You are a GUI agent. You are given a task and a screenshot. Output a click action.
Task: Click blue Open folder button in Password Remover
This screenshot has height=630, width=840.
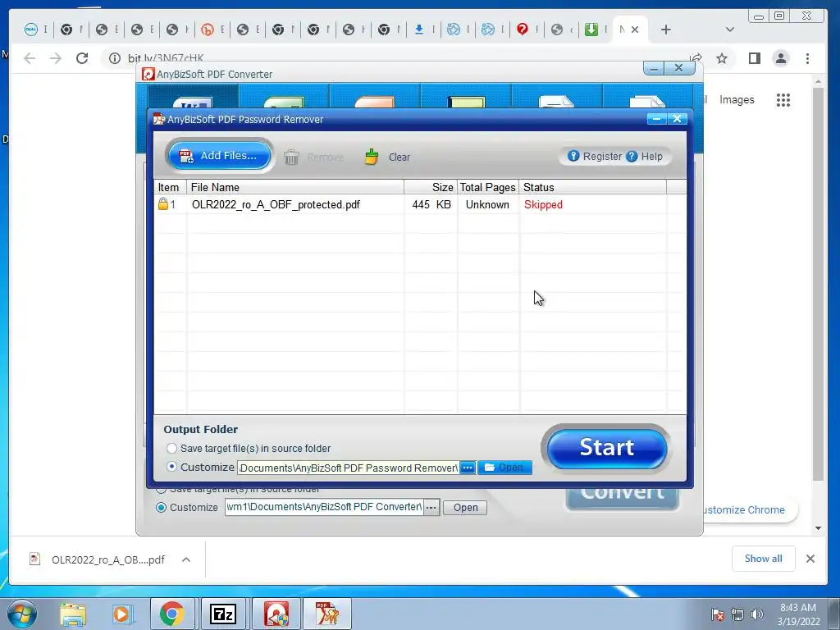pos(504,468)
